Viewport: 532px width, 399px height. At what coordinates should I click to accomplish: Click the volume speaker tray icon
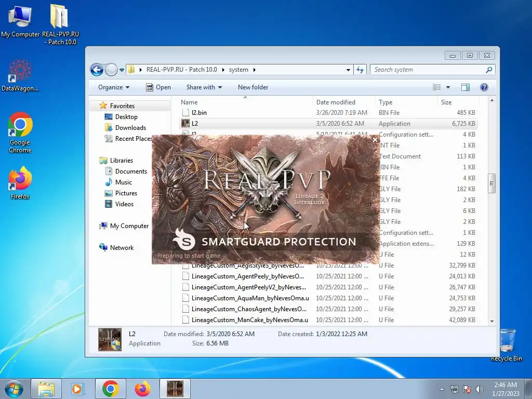[x=480, y=389]
